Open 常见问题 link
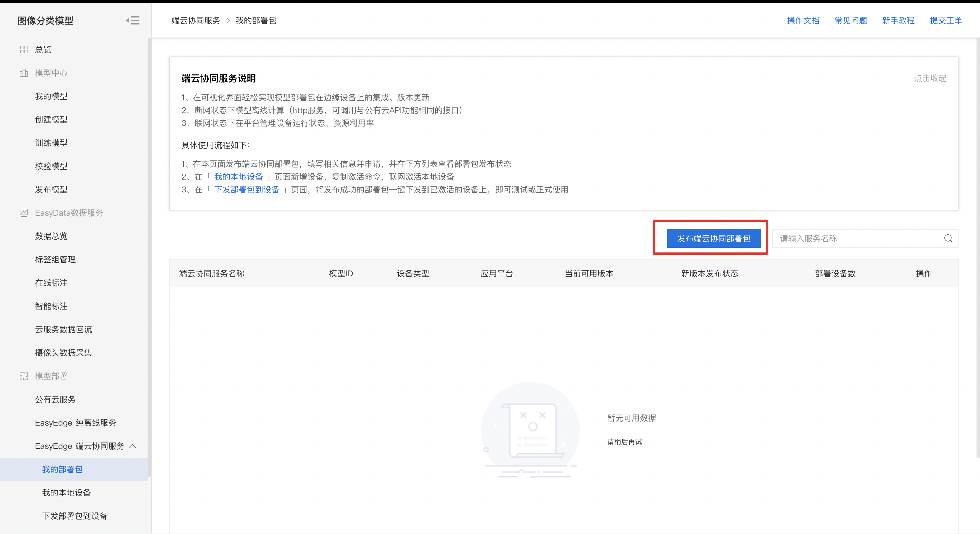 851,20
